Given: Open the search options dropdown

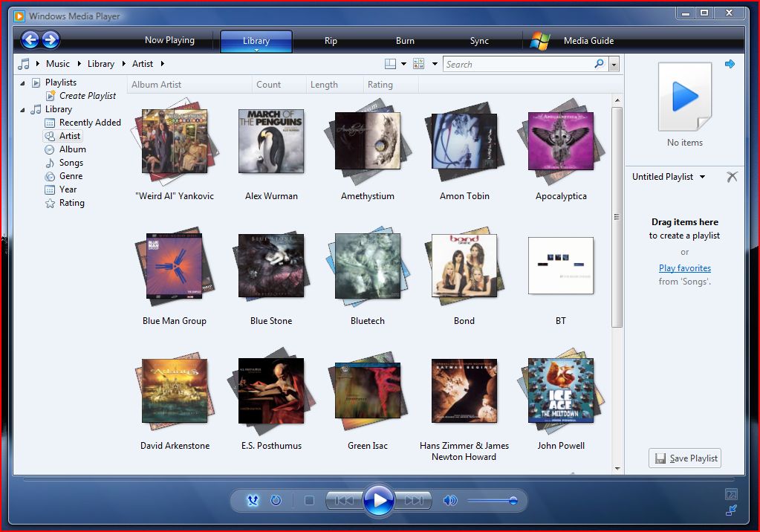Looking at the screenshot, I should point(614,65).
